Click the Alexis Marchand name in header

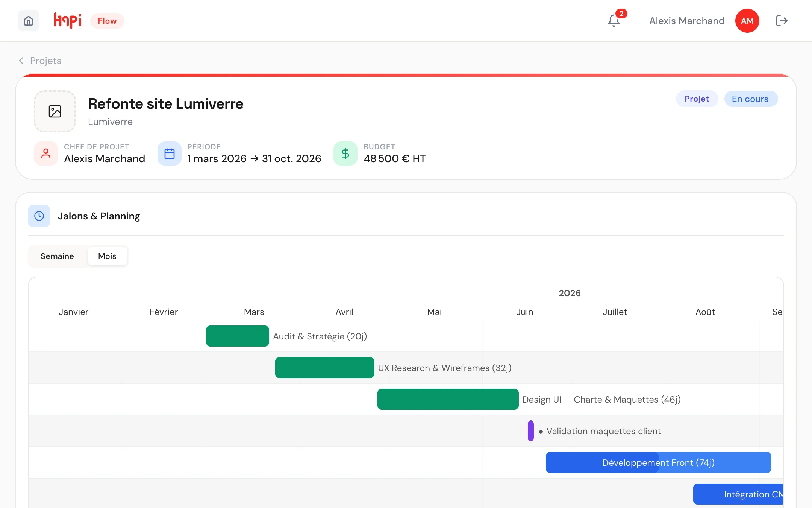(x=687, y=21)
